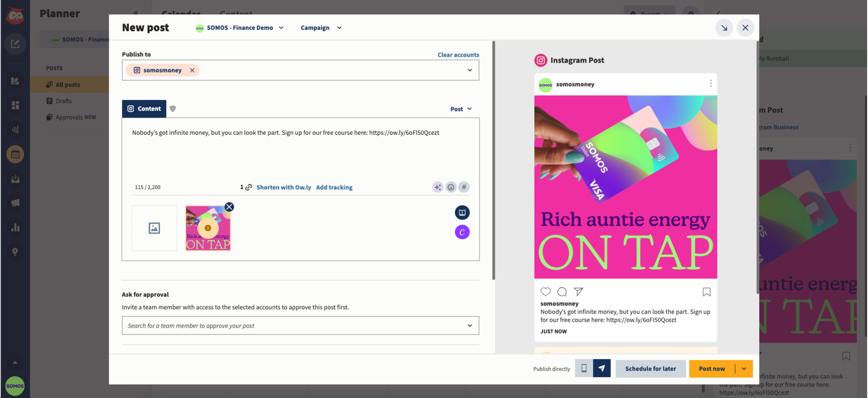
Task: Open the emoji picker
Action: pyautogui.click(x=451, y=187)
